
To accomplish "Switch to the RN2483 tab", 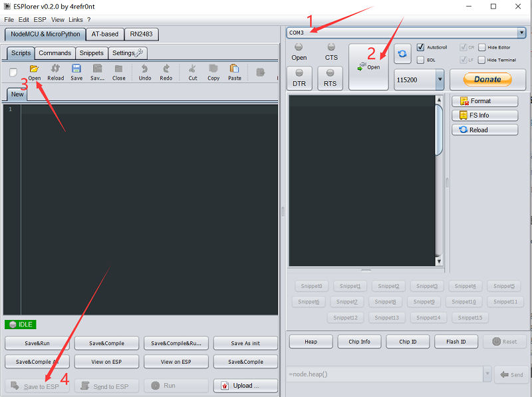I will coord(141,35).
